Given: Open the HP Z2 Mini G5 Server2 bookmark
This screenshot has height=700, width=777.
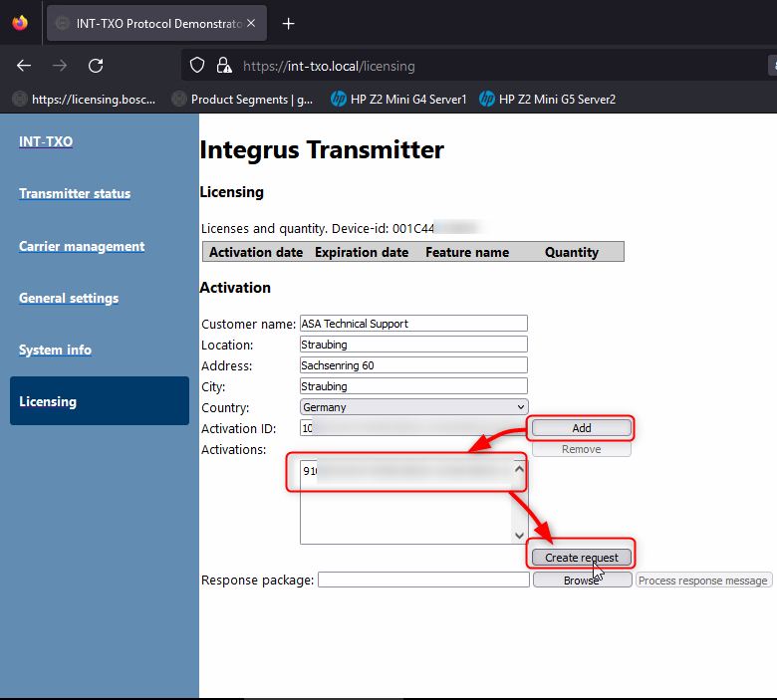Looking at the screenshot, I should (547, 99).
